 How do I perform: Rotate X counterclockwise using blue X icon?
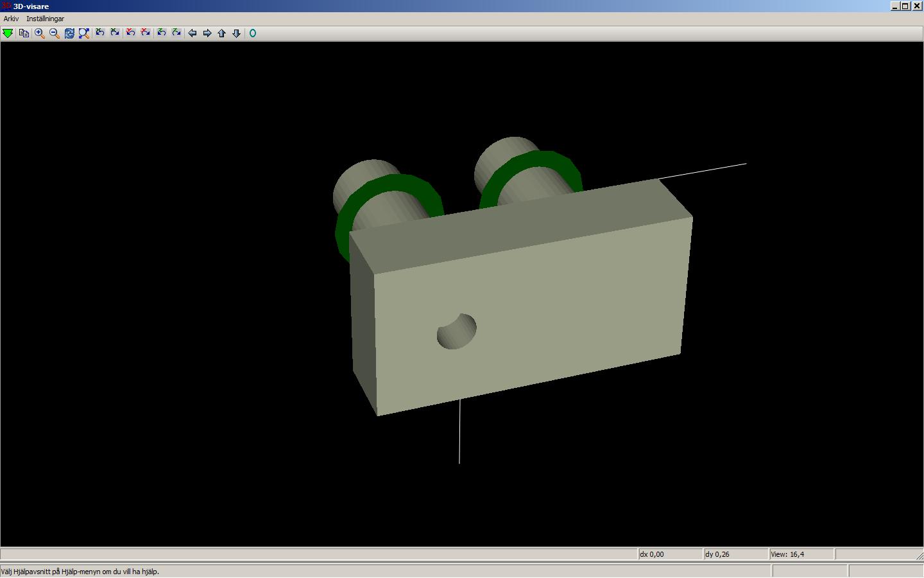[100, 33]
